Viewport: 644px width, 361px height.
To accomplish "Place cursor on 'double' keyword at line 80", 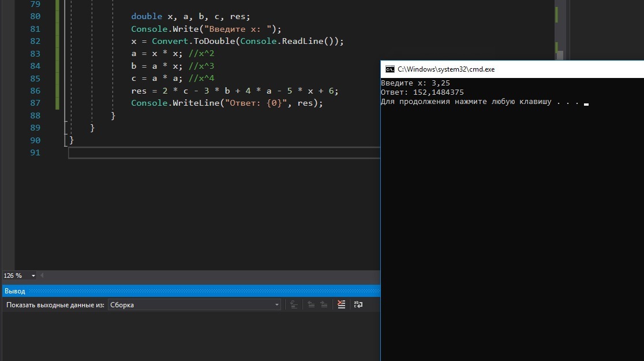I will (x=147, y=16).
